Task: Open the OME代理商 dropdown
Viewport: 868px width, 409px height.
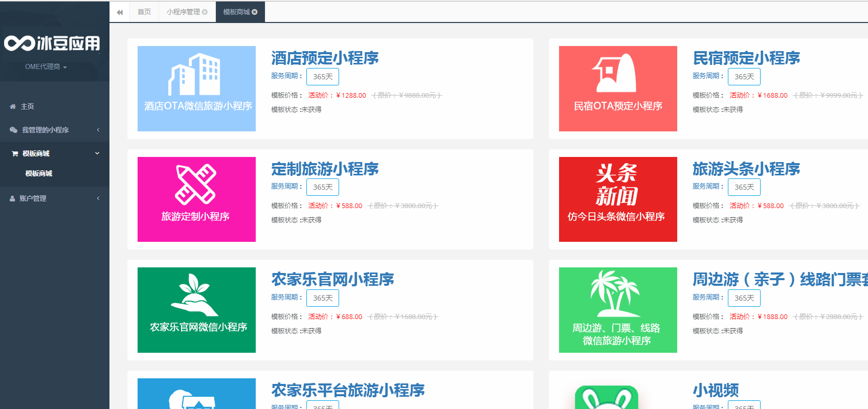Action: [x=46, y=66]
